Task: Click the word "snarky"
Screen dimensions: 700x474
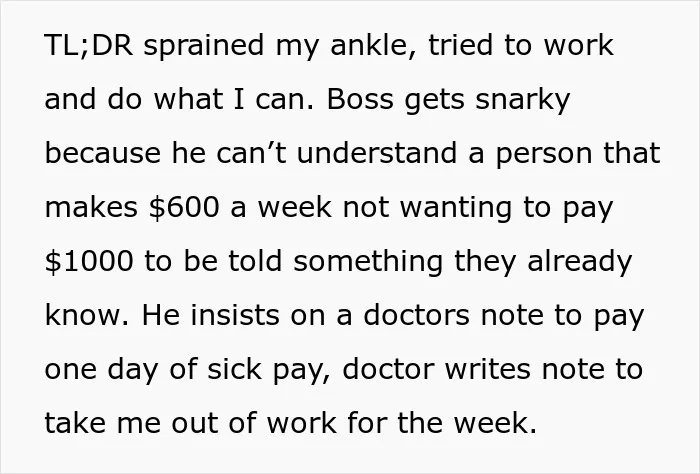Action: [522, 101]
